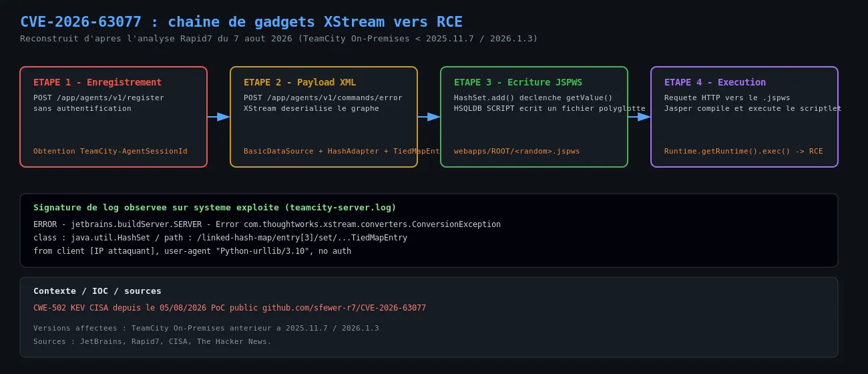868x374 pixels.
Task: Select the ETAPE 1 - Enregistrement heading
Action: point(97,82)
